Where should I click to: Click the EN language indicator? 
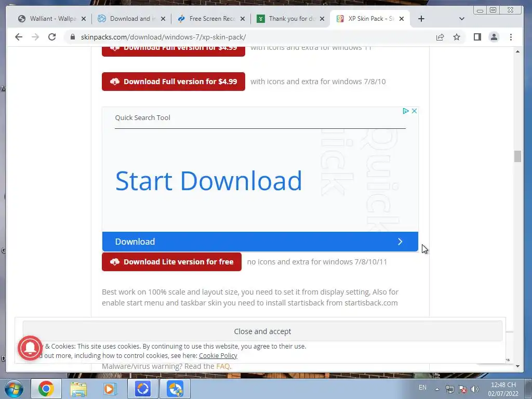(422, 388)
